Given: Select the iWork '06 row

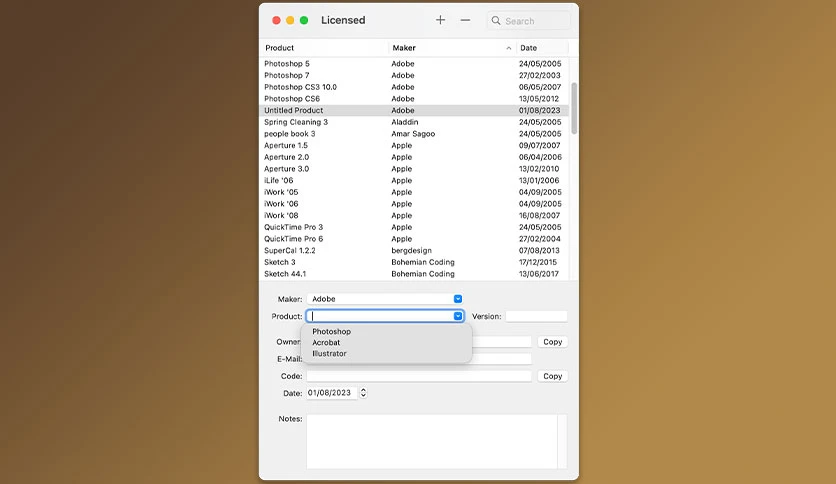Looking at the screenshot, I should (414, 204).
